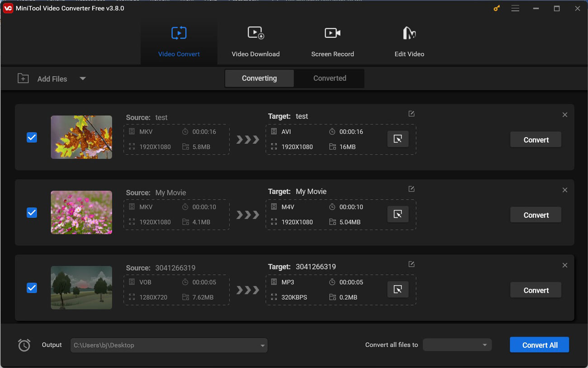Click the test target format AVI

[x=286, y=132]
